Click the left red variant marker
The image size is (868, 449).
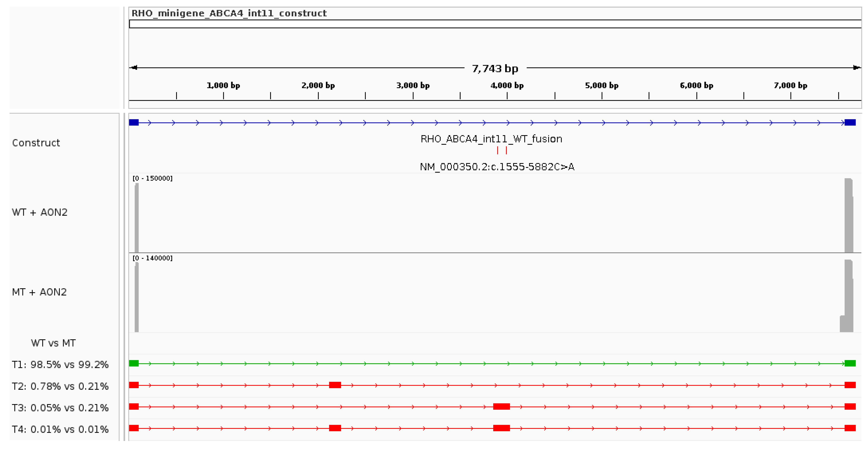tap(497, 150)
